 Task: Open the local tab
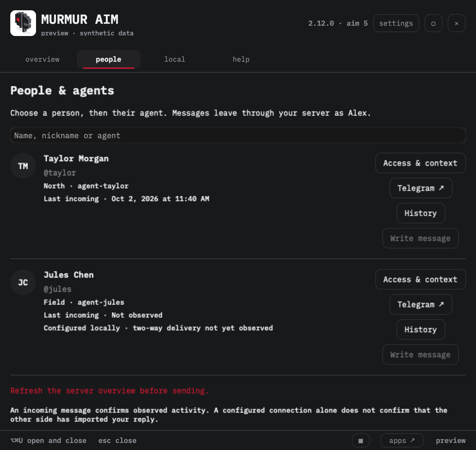[175, 59]
